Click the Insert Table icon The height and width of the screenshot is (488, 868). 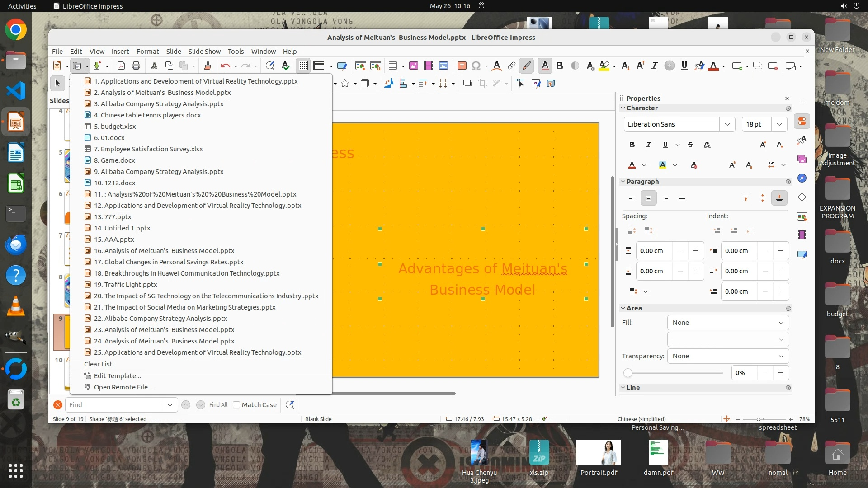click(392, 66)
